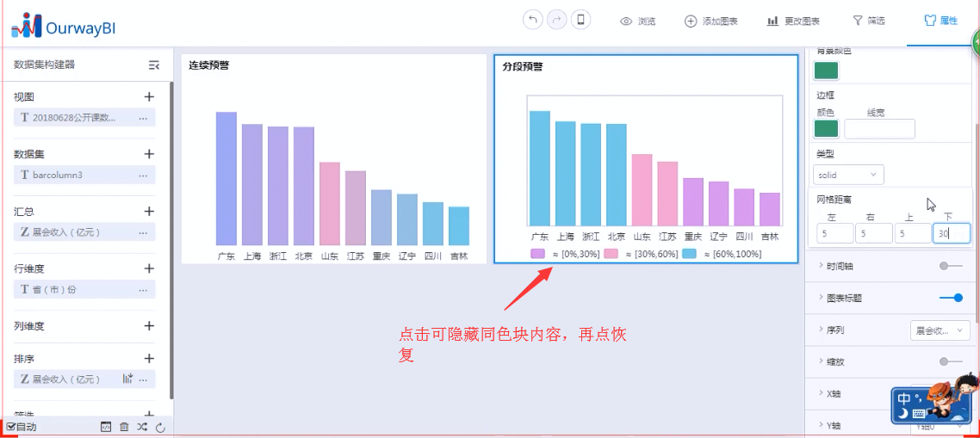The image size is (980, 438).
Task: Add a 行维度 field with plus
Action: tap(149, 268)
